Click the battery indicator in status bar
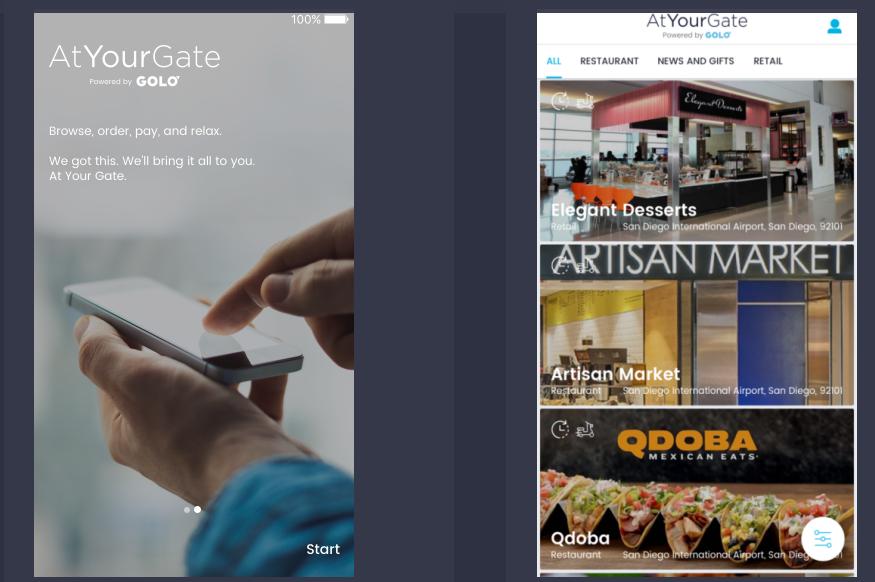The image size is (875, 582). pyautogui.click(x=336, y=20)
